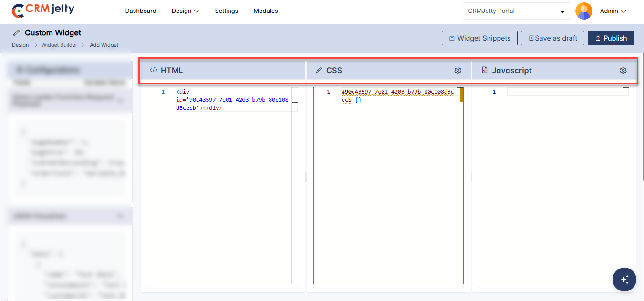Click the sparkle AI assistant button
This screenshot has height=301, width=644.
point(624,279)
